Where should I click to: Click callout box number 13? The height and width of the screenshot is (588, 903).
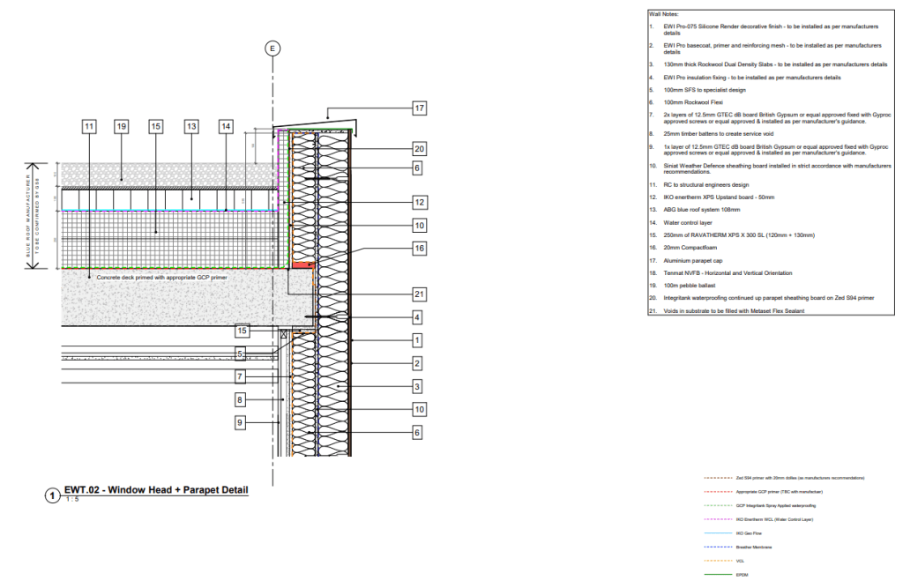click(190, 127)
